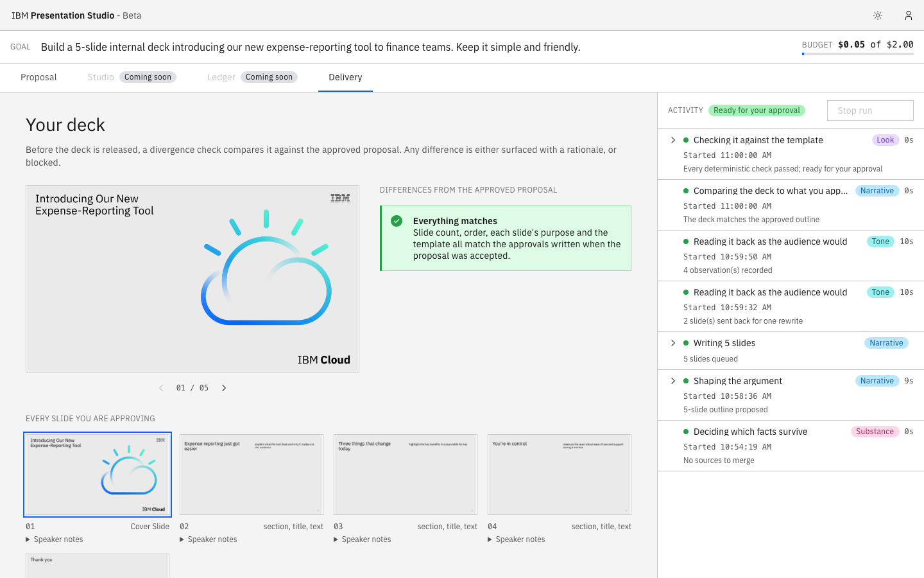This screenshot has width=924, height=578.
Task: Open the Ledger tab
Action: click(x=221, y=77)
